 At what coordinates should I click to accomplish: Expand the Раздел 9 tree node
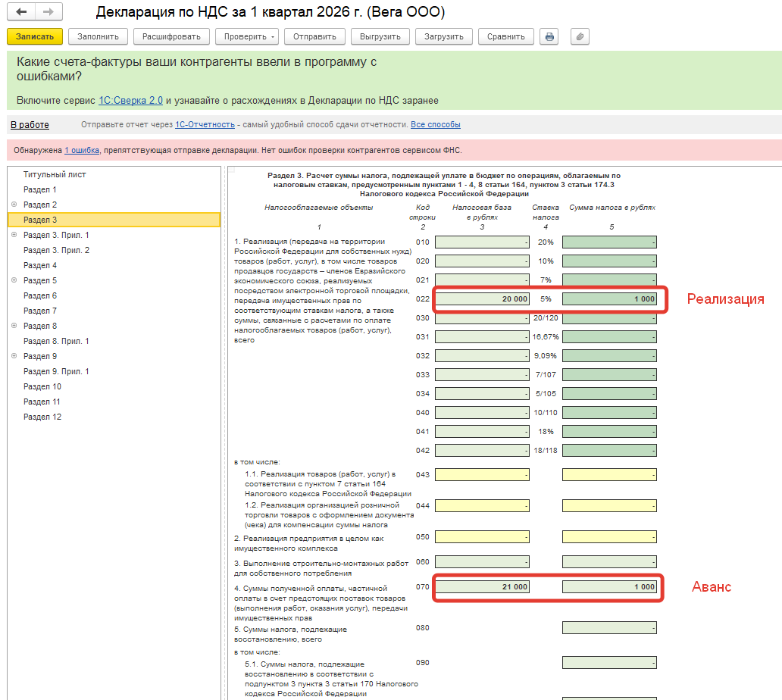coord(14,356)
